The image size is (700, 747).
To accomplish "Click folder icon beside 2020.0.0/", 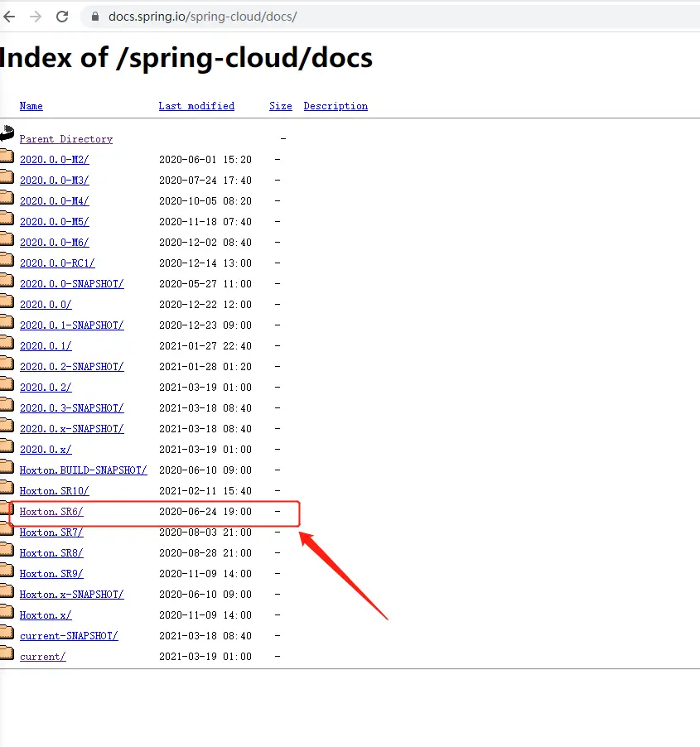I will pyautogui.click(x=7, y=301).
